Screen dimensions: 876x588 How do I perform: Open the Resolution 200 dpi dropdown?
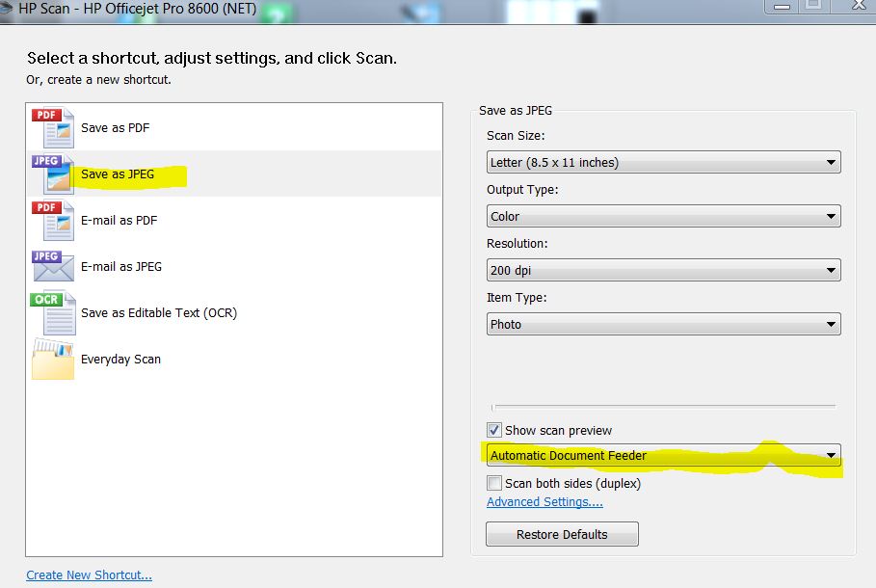click(x=663, y=270)
